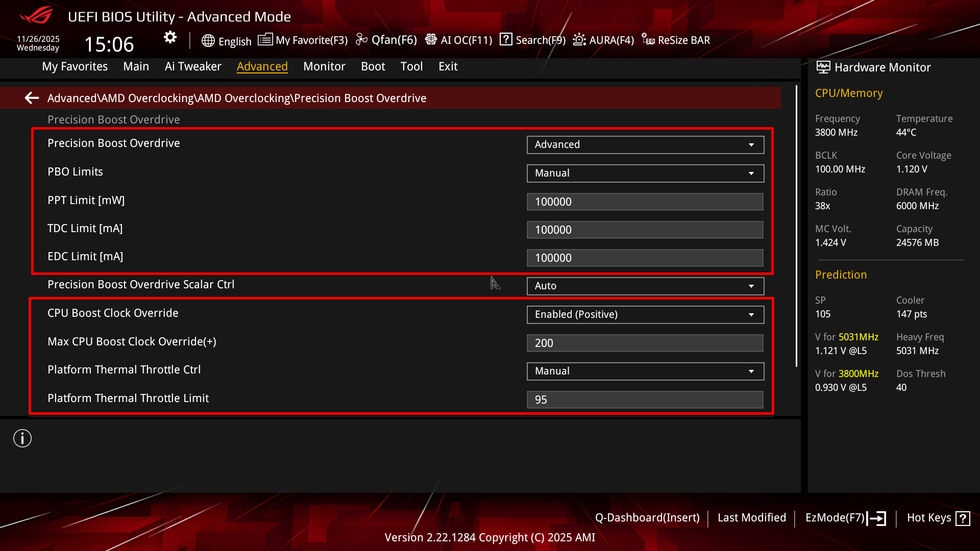Viewport: 980px width, 551px height.
Task: Open My Favorite(F3) list icon
Action: [x=265, y=40]
